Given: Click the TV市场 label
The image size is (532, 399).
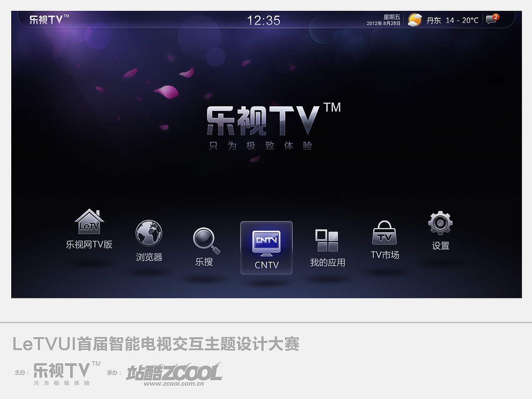Looking at the screenshot, I should click(x=385, y=255).
